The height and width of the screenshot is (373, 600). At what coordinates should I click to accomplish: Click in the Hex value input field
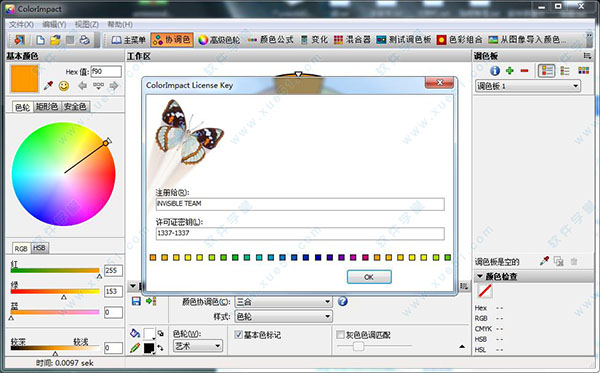pyautogui.click(x=106, y=72)
